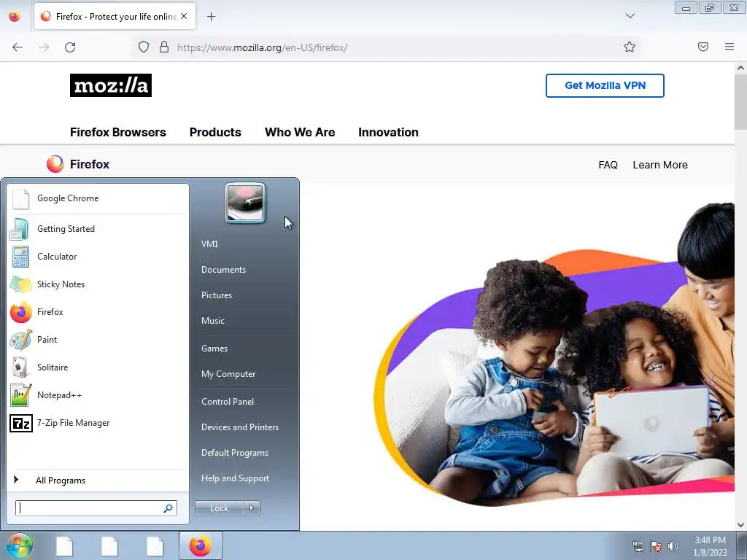Open tracking protection shield icon

point(144,47)
